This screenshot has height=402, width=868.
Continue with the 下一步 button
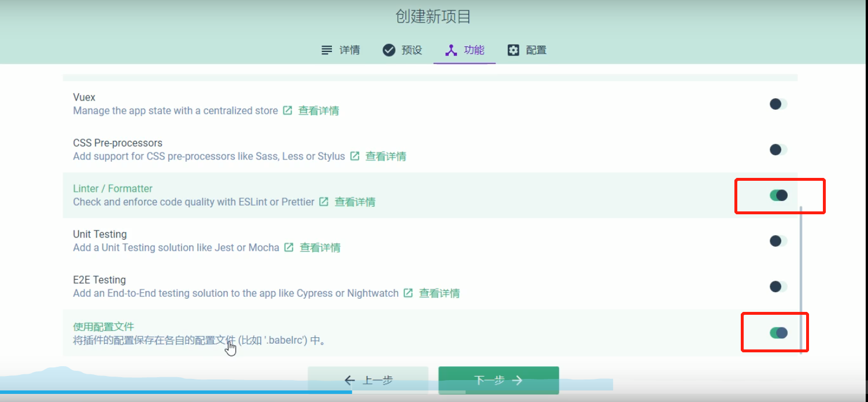(498, 380)
